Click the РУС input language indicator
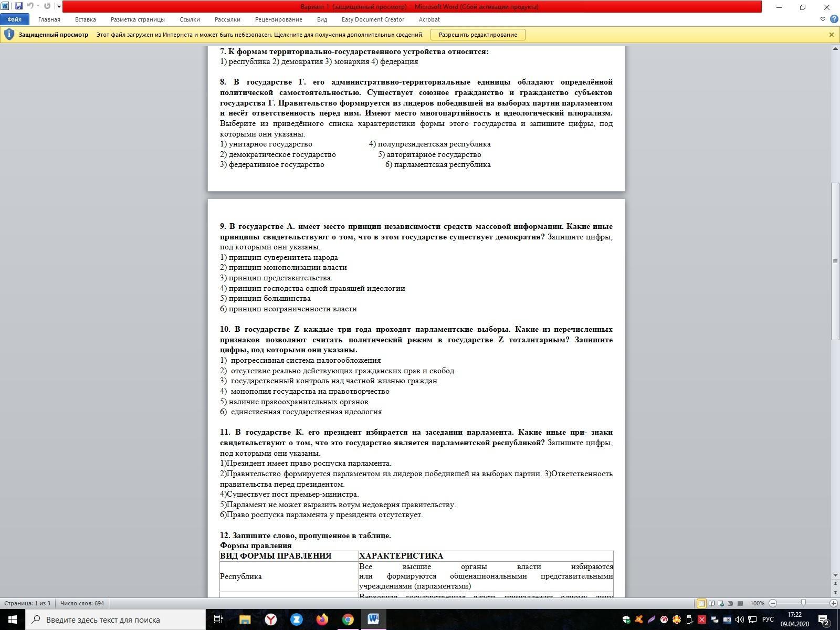This screenshot has width=840, height=630. [768, 619]
